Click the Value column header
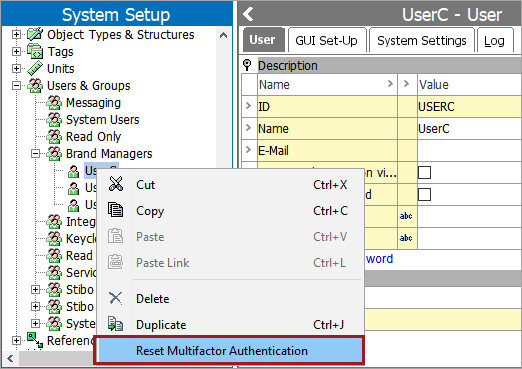 coord(469,84)
